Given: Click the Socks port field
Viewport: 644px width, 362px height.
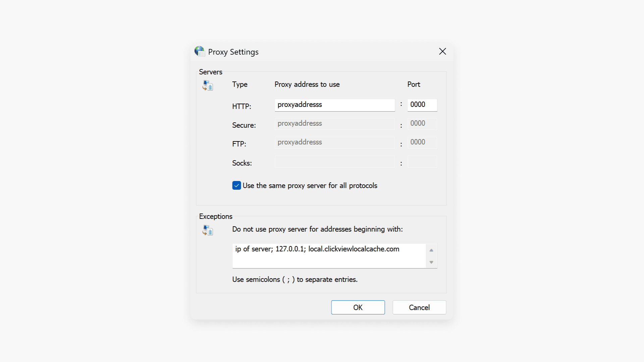Looking at the screenshot, I should pos(422,162).
